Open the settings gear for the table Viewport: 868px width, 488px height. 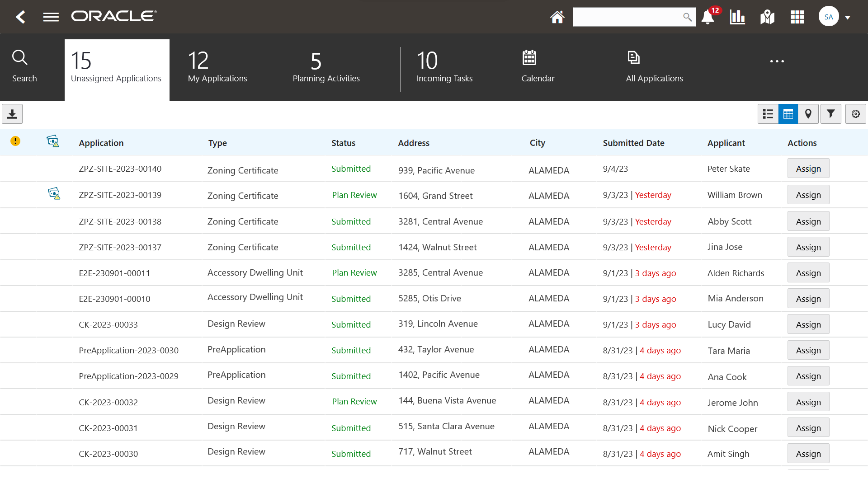point(855,114)
